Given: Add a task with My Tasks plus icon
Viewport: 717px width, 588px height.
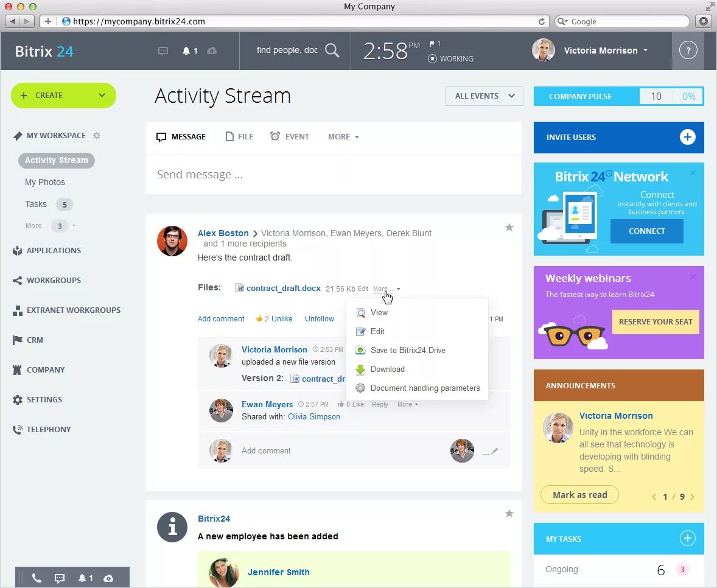Looking at the screenshot, I should [x=687, y=538].
